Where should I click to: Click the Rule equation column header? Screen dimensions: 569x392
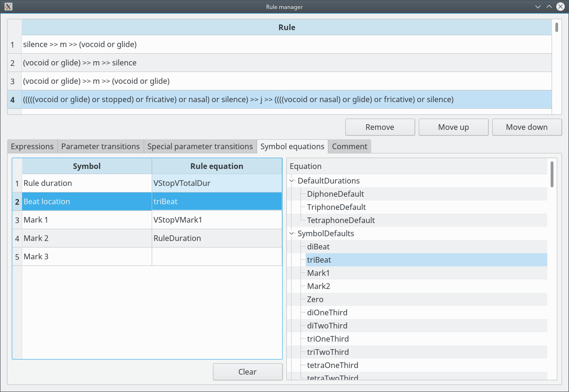[x=217, y=166]
